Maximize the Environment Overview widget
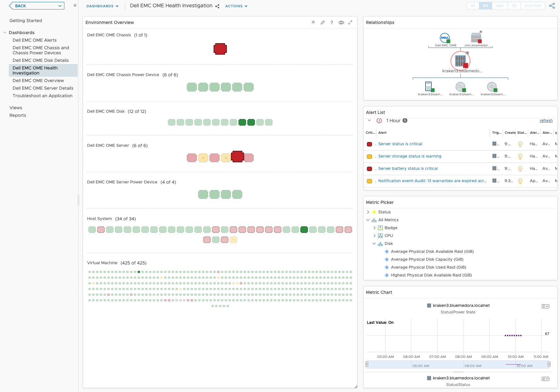Image resolution: width=560 pixels, height=392 pixels. point(350,22)
